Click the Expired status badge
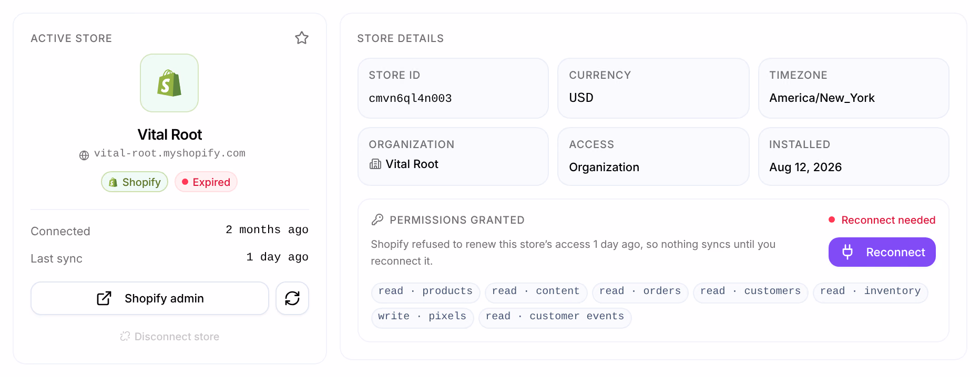Image resolution: width=980 pixels, height=377 pixels. (x=206, y=182)
